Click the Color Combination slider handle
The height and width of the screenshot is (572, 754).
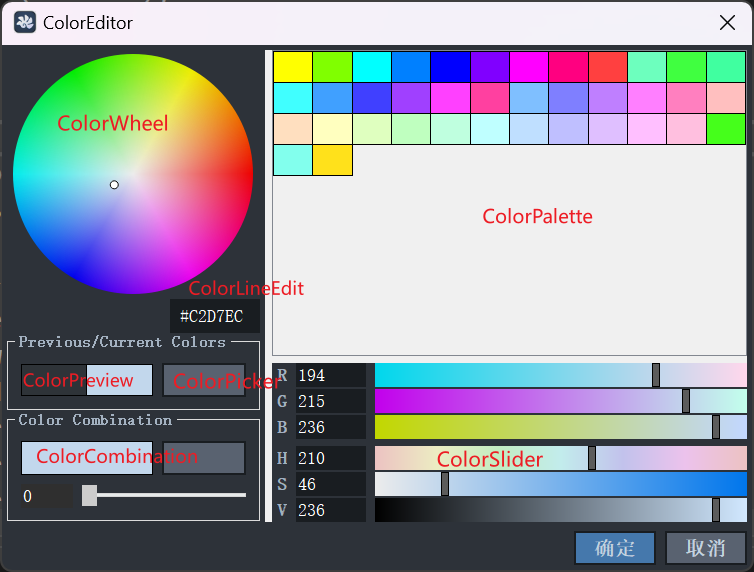click(x=89, y=495)
